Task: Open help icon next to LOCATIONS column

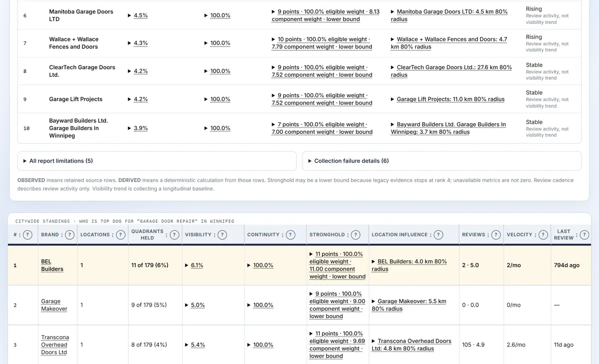Action: click(121, 235)
